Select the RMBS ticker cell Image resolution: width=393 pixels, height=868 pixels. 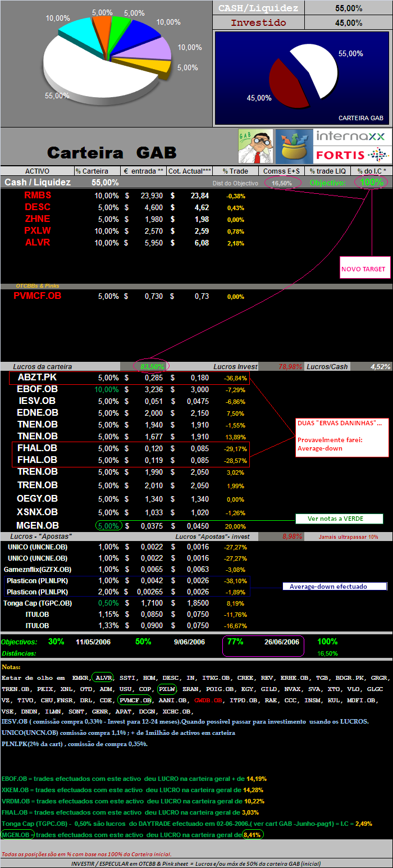coord(37,196)
